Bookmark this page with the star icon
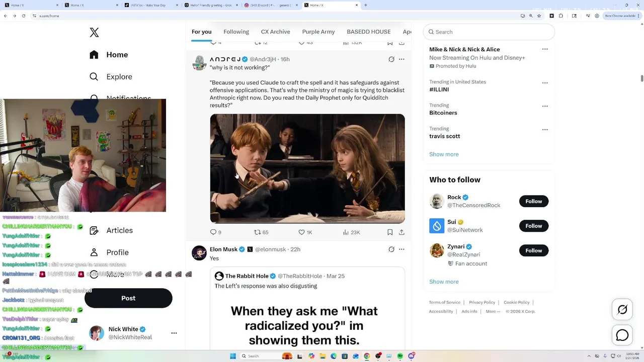 (539, 16)
